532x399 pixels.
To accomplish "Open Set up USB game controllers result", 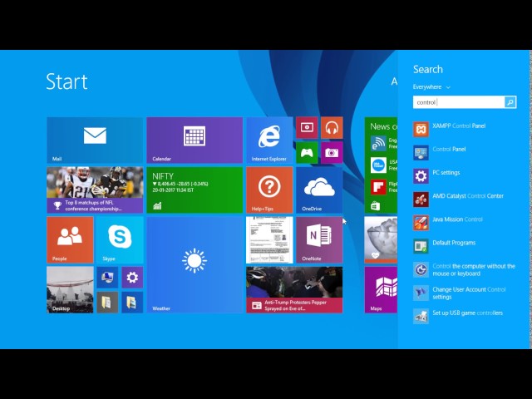I will click(x=464, y=317).
